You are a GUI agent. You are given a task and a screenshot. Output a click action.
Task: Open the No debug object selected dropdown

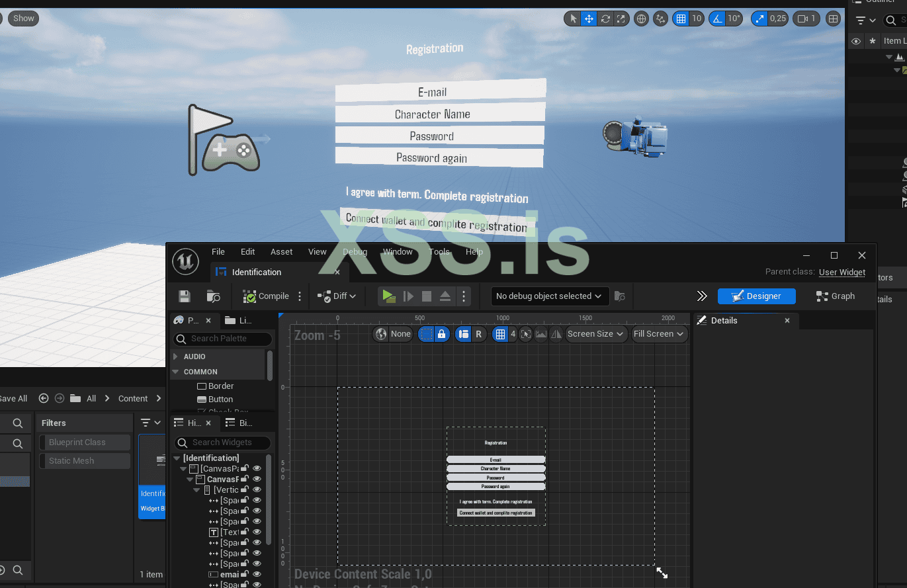(549, 296)
